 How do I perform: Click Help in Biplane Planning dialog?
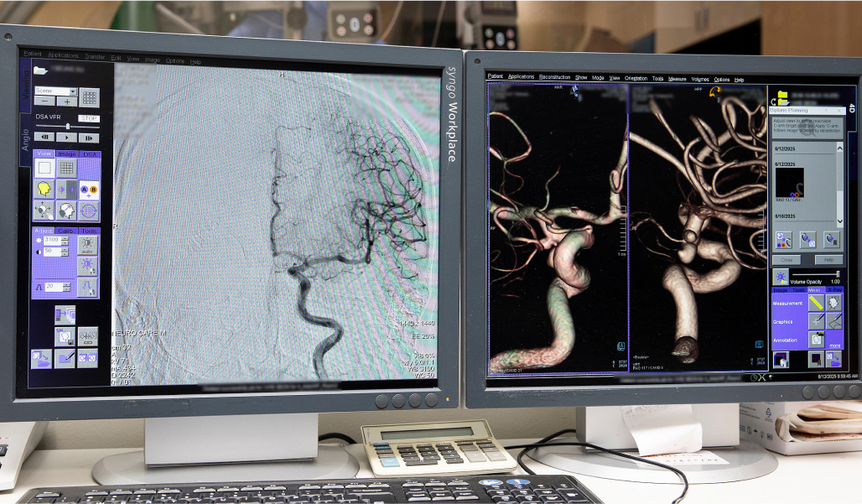[828, 259]
